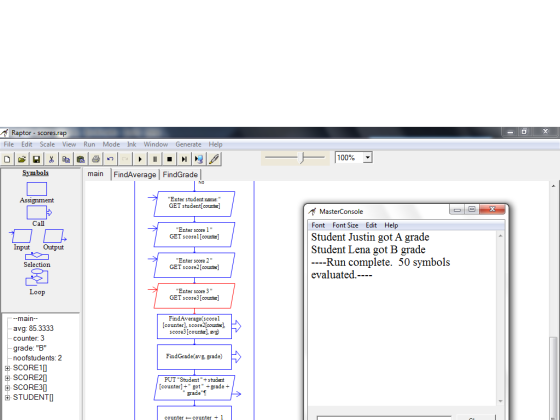
Task: Select the Assignment symbol in the palette
Action: coord(36,189)
